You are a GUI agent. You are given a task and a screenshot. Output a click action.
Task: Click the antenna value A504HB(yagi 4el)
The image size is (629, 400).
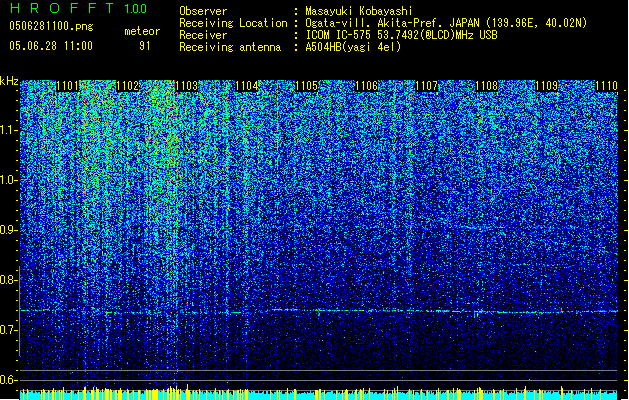click(353, 47)
